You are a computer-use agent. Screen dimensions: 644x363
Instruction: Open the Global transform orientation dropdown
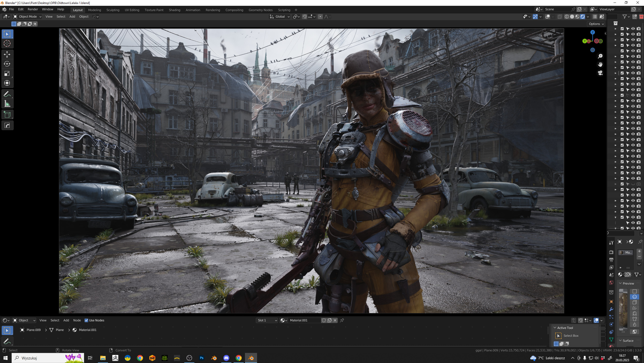click(280, 17)
